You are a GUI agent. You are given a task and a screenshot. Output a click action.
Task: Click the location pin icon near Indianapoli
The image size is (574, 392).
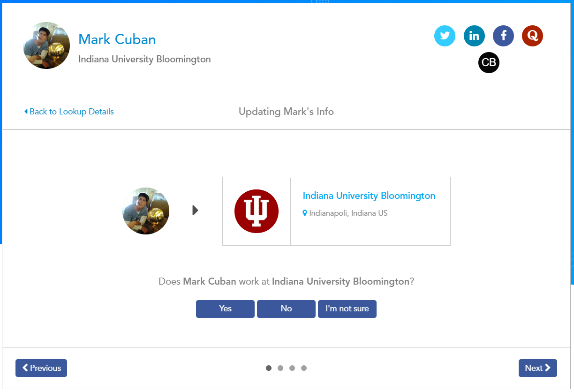[305, 213]
